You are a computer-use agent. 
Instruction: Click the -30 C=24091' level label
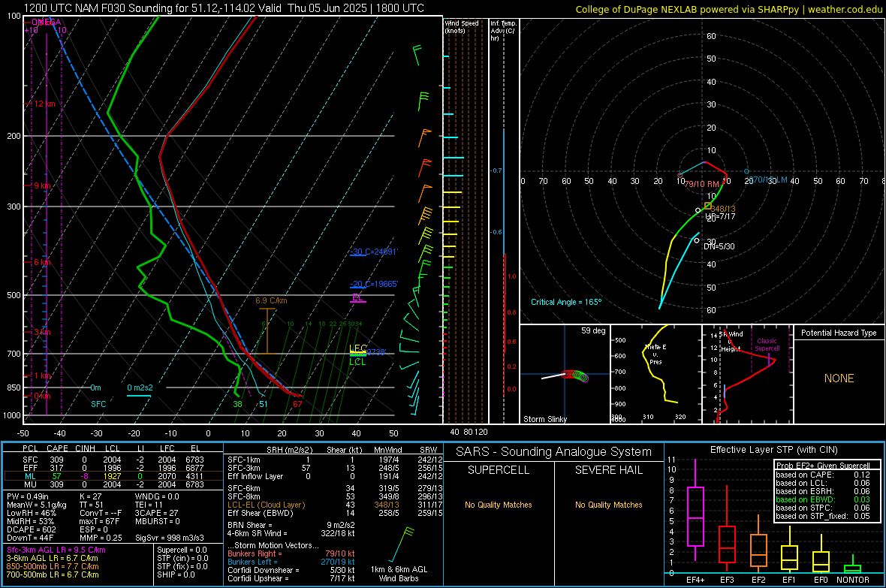click(x=374, y=252)
